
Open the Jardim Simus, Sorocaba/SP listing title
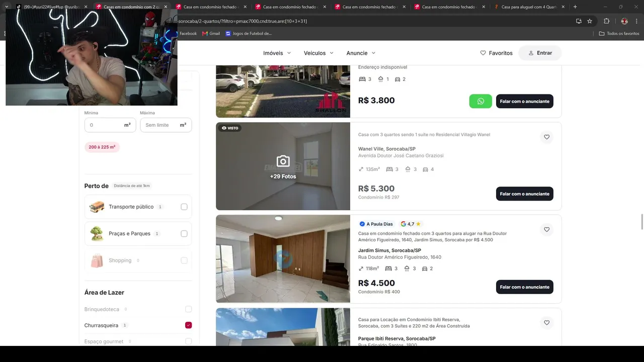click(x=389, y=250)
